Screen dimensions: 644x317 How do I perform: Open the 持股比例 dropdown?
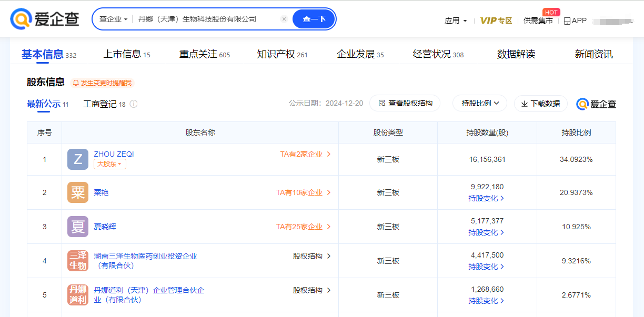(x=480, y=104)
